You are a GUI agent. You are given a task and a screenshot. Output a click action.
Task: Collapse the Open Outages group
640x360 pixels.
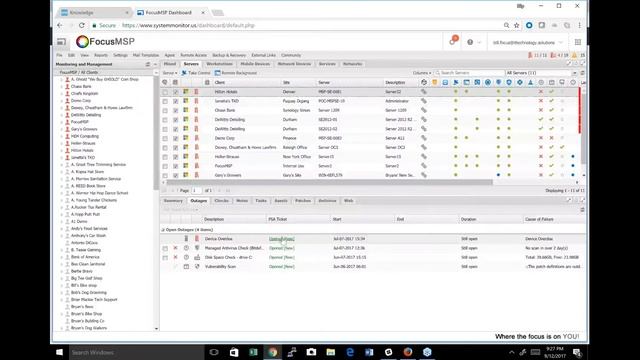[x=163, y=230]
